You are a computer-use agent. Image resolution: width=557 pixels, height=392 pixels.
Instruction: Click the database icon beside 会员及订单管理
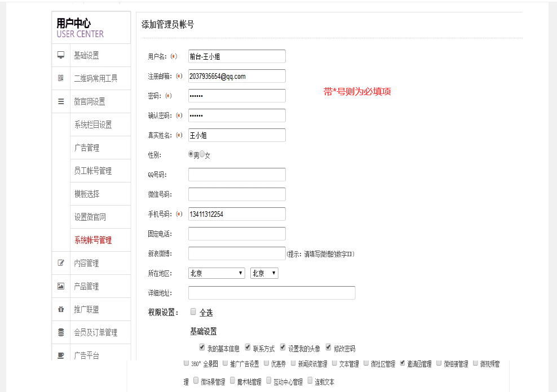click(61, 332)
